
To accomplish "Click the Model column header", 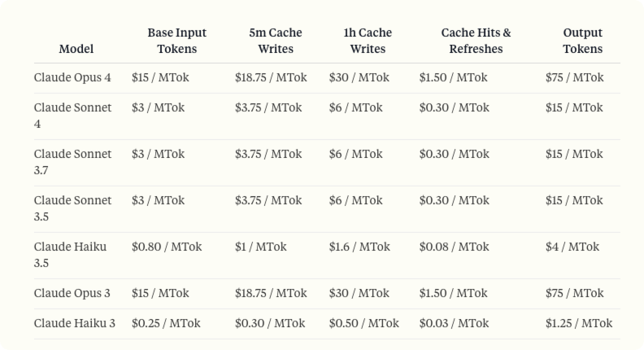I will click(76, 49).
